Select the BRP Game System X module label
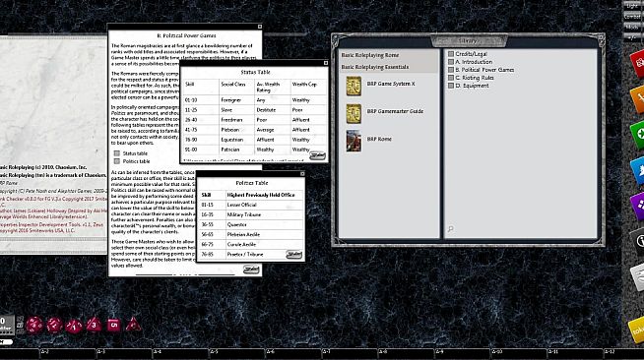Screen dimensions: 644x360 pyautogui.click(x=391, y=84)
